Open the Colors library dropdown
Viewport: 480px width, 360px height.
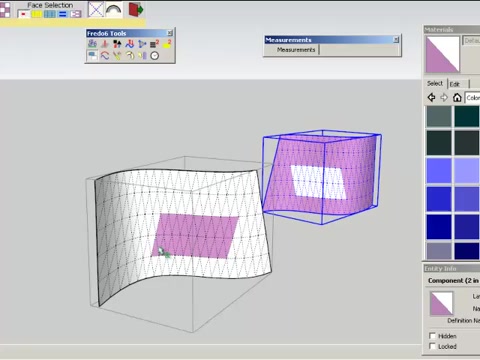tap(473, 97)
